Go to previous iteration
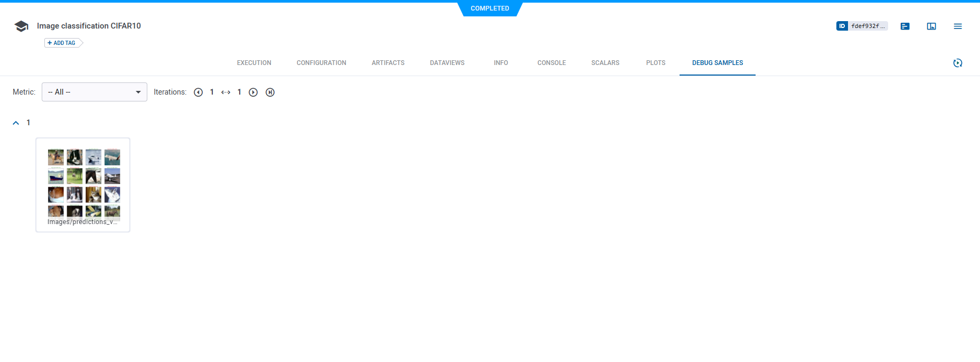Screen dimensions: 980x362 tap(199, 92)
